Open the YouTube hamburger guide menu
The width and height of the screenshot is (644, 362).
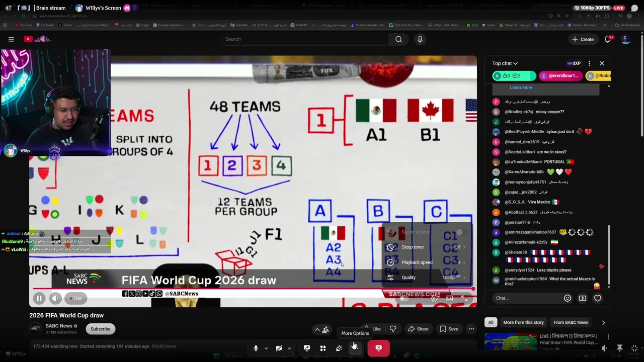tap(11, 39)
